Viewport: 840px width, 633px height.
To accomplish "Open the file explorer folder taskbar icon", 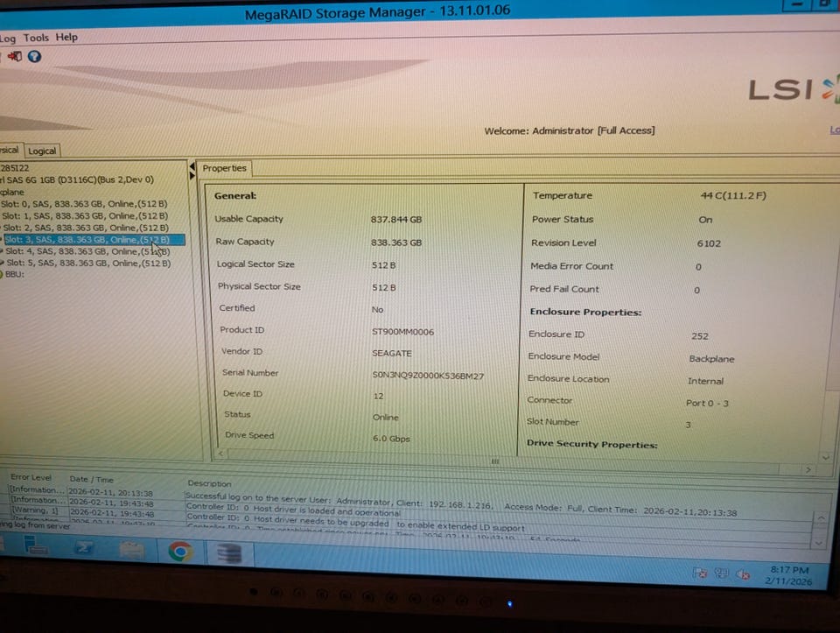I will [x=132, y=549].
